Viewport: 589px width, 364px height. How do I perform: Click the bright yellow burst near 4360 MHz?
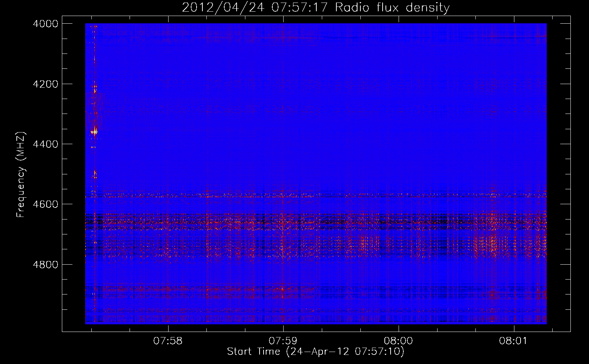pos(95,131)
